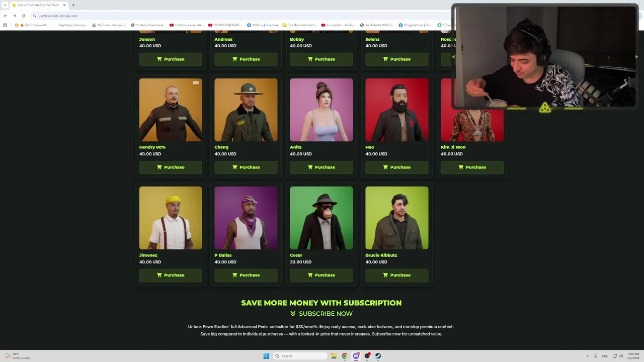Open the Cesar monkey ped thumbnail
The width and height of the screenshot is (644, 362).
(x=321, y=218)
